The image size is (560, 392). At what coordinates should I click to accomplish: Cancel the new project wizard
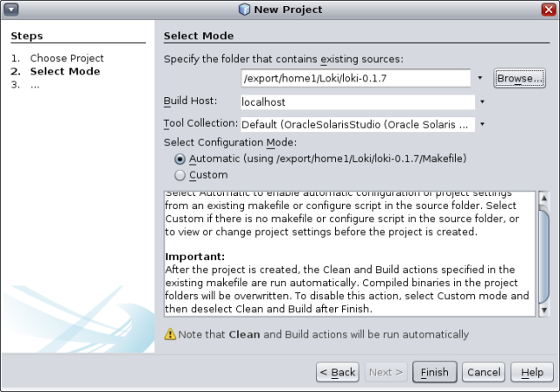pos(484,372)
